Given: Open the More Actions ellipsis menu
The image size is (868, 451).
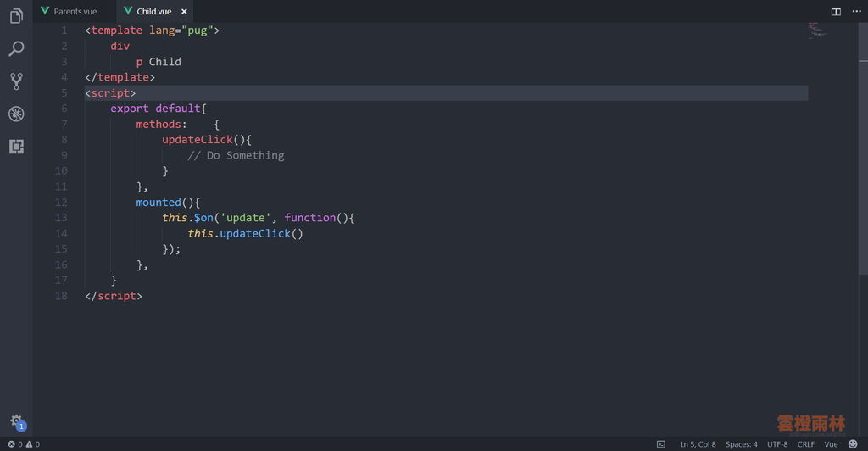Looking at the screenshot, I should click(x=856, y=11).
